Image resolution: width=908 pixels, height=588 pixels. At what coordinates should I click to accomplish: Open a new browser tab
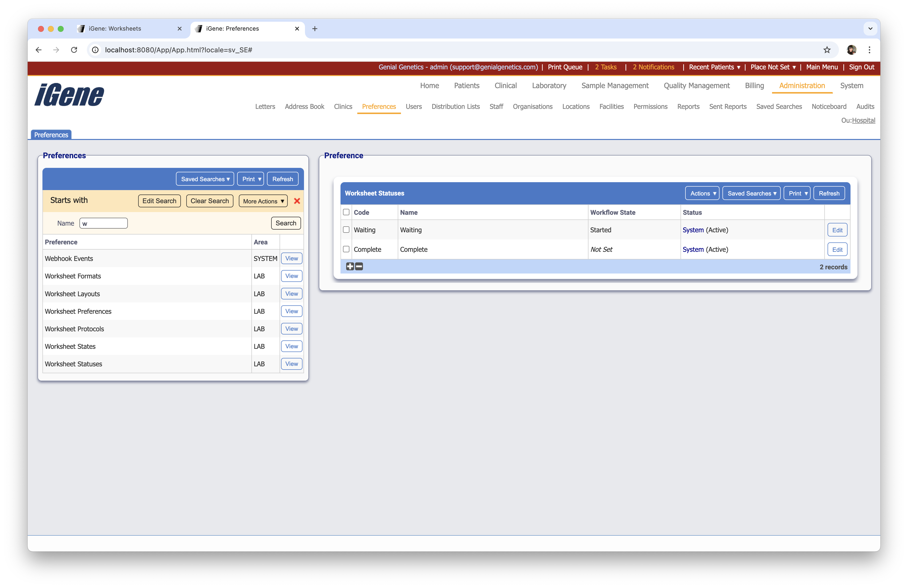[x=315, y=29]
